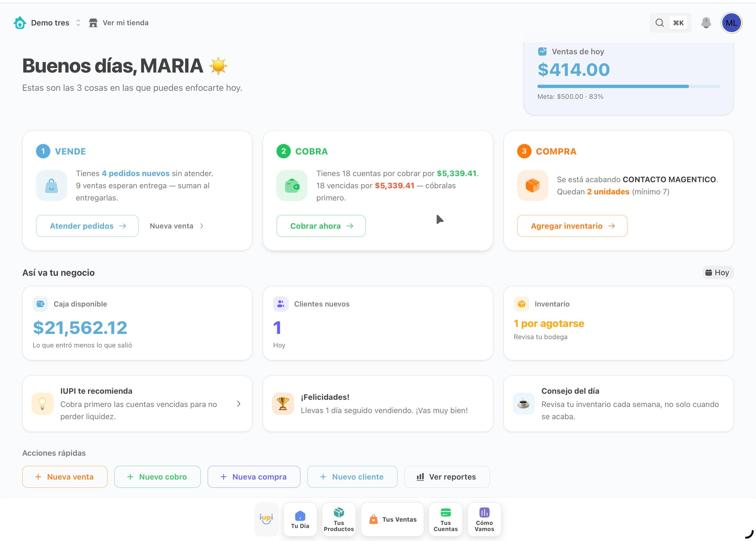Click the storefront icon beside Ver mi tienda
The image size is (756, 541).
[93, 23]
